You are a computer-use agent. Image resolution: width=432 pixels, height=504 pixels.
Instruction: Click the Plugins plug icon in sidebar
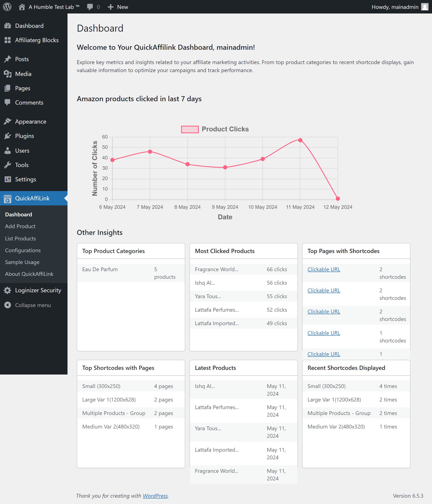pos(8,136)
